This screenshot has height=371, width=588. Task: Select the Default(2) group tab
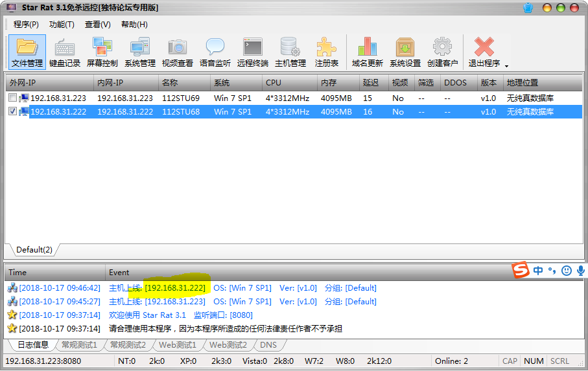pos(34,250)
